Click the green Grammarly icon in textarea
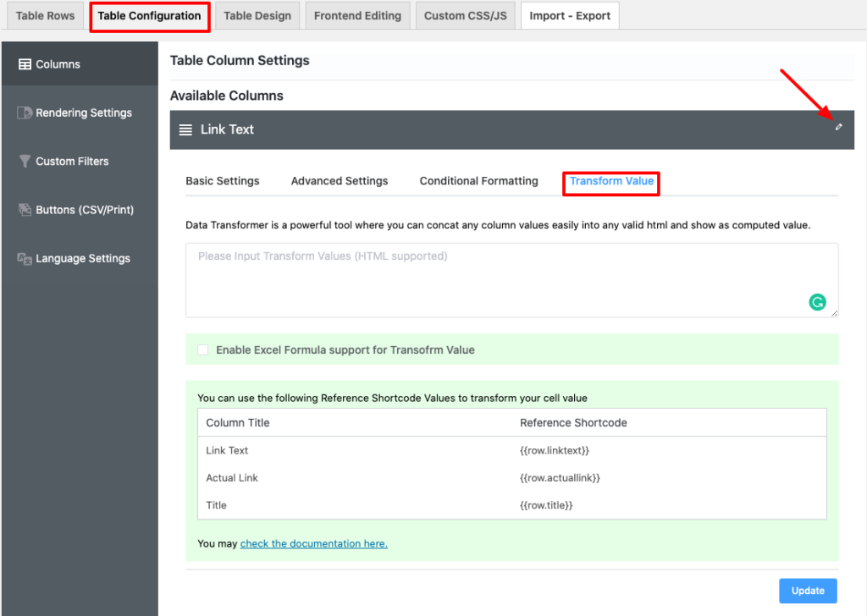Image resolution: width=867 pixels, height=616 pixels. click(x=817, y=302)
